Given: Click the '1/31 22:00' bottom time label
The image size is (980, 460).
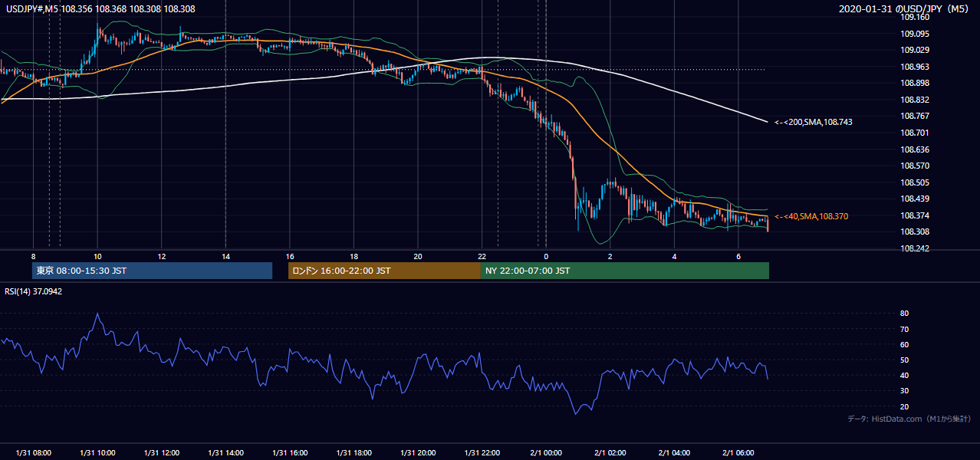Looking at the screenshot, I should point(482,453).
